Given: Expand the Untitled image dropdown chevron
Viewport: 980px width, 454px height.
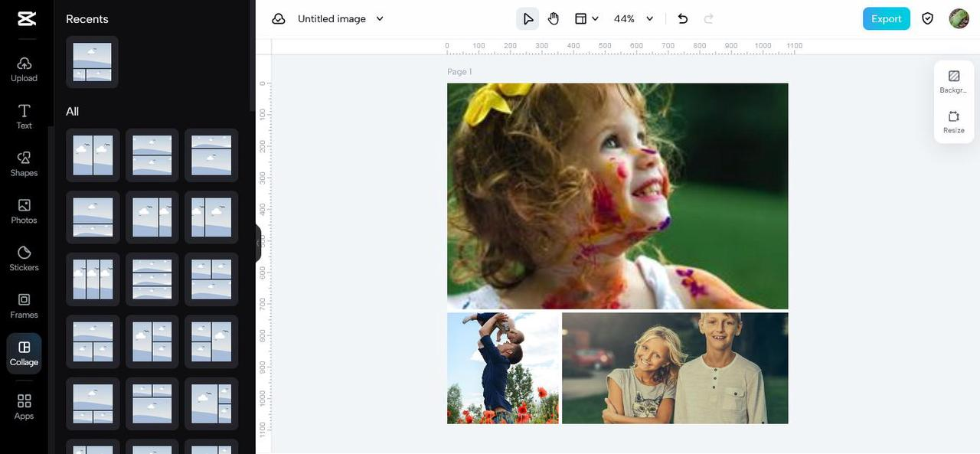Looking at the screenshot, I should pyautogui.click(x=380, y=18).
